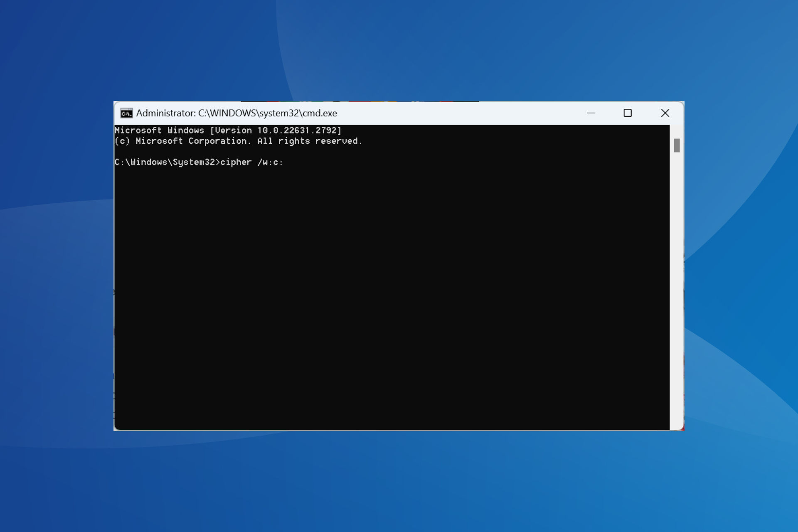798x532 pixels.
Task: Click the title 'Administrator: C:\WINDOWS\system32\cmd.exe'
Action: [236, 113]
